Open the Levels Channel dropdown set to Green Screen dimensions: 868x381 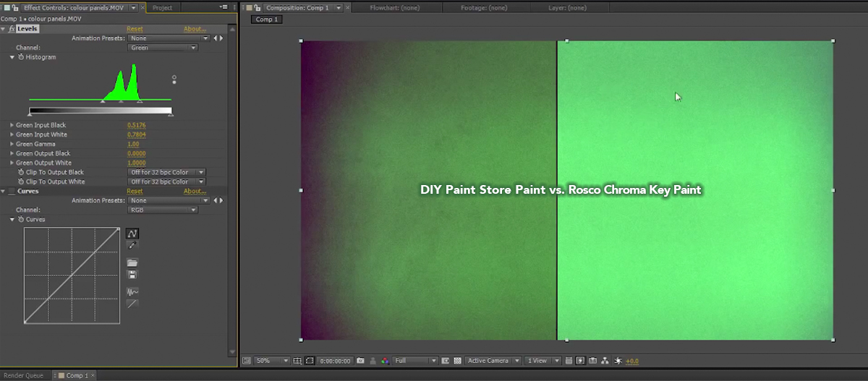pyautogui.click(x=163, y=48)
